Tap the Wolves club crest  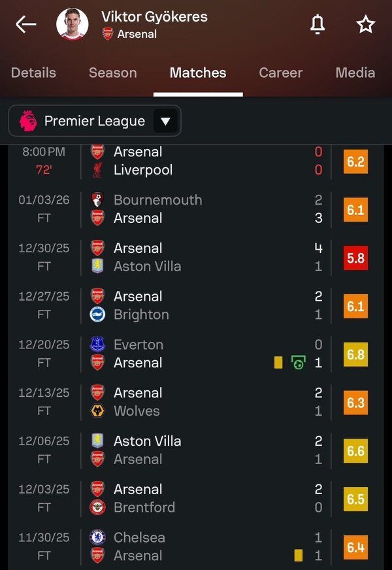pyautogui.click(x=97, y=411)
